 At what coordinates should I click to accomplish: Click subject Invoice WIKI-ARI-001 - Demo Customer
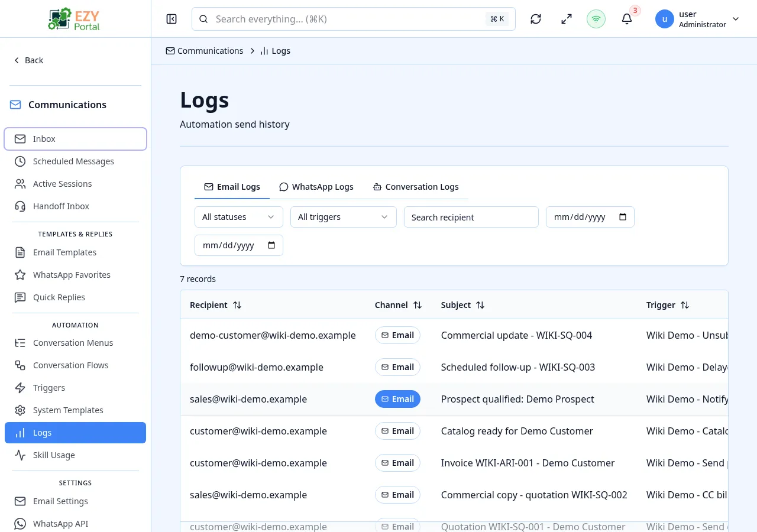(x=528, y=463)
